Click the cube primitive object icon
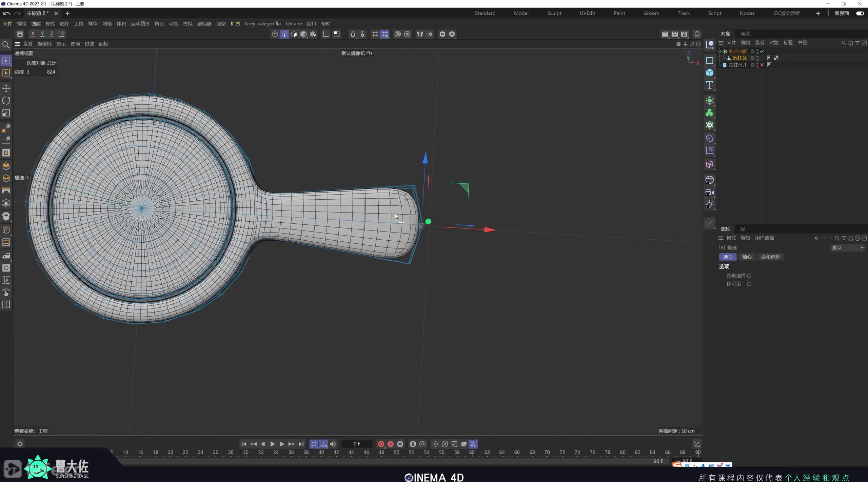 (x=709, y=73)
